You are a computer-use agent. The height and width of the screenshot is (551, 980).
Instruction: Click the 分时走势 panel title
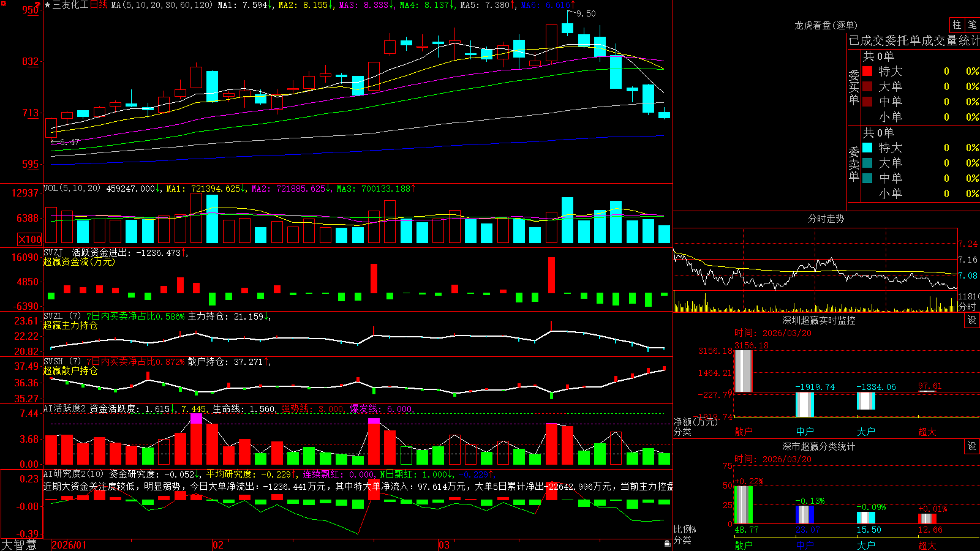coord(826,219)
